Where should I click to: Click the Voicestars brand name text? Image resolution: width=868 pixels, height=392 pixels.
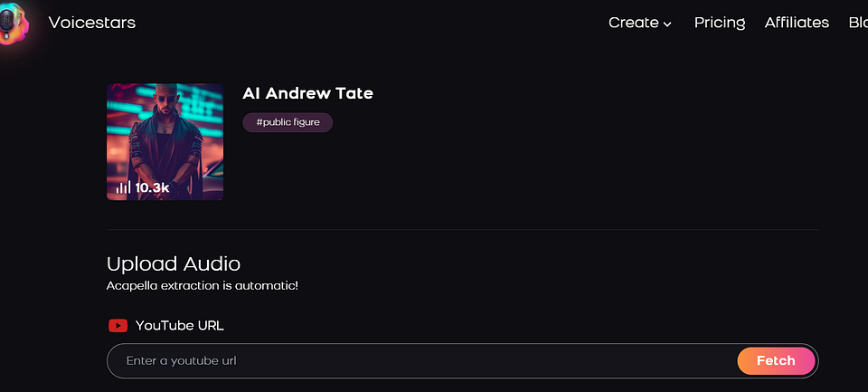(x=92, y=23)
